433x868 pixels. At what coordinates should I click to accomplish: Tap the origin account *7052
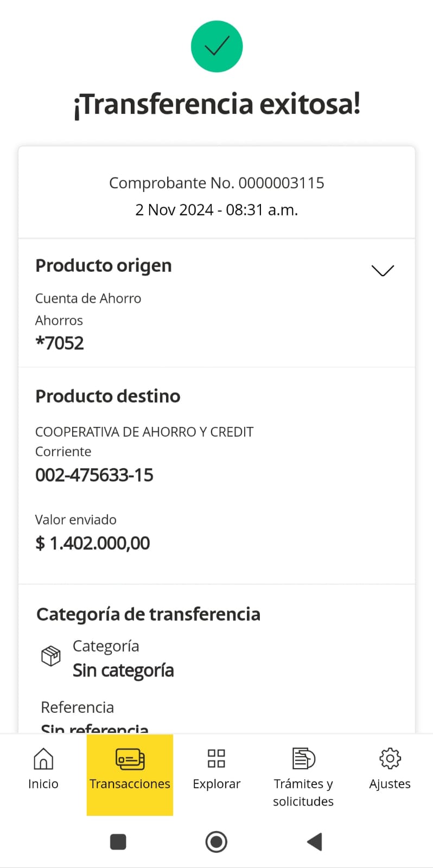60,343
